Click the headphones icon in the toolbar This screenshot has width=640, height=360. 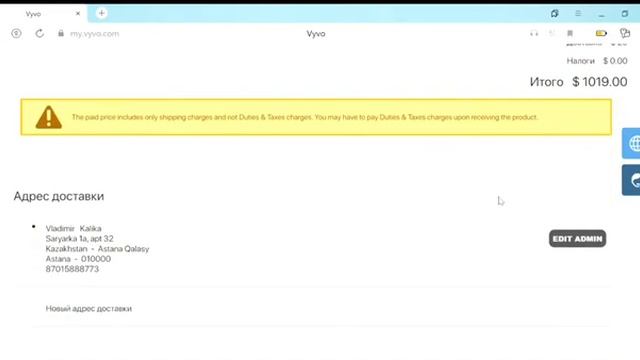(534, 33)
